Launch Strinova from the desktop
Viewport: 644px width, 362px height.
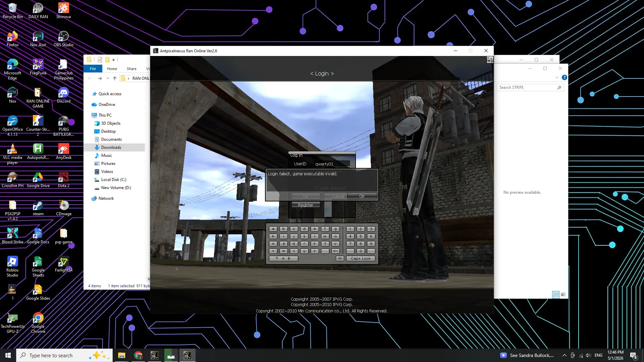pos(63,10)
